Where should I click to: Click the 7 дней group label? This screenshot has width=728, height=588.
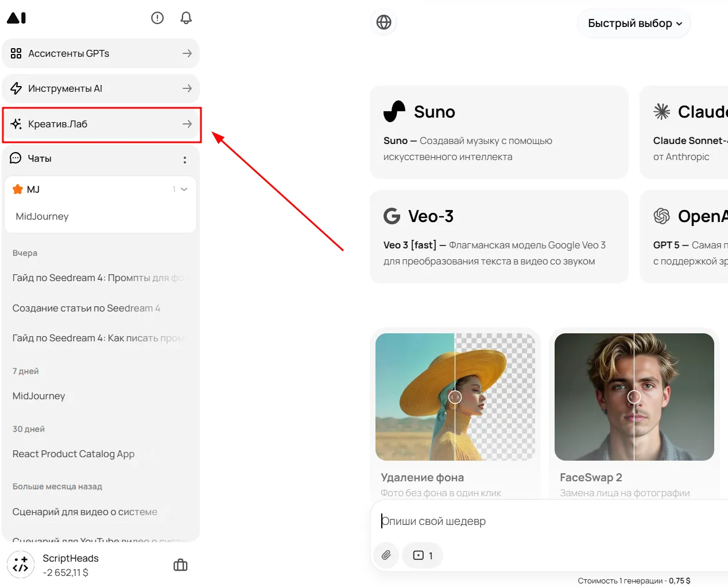tap(26, 371)
